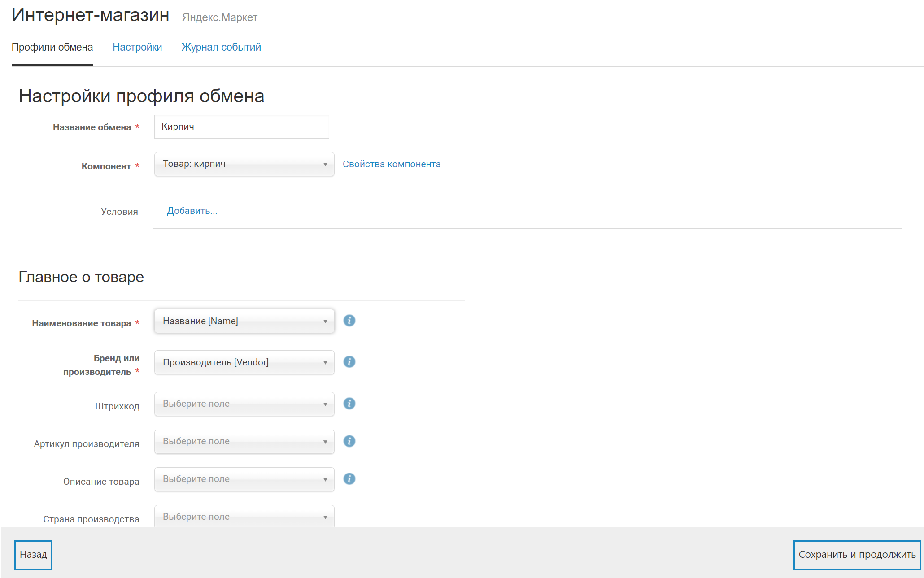Viewport: 924px width, 578px height.
Task: Show info for Артикул производителя field
Action: coord(349,441)
